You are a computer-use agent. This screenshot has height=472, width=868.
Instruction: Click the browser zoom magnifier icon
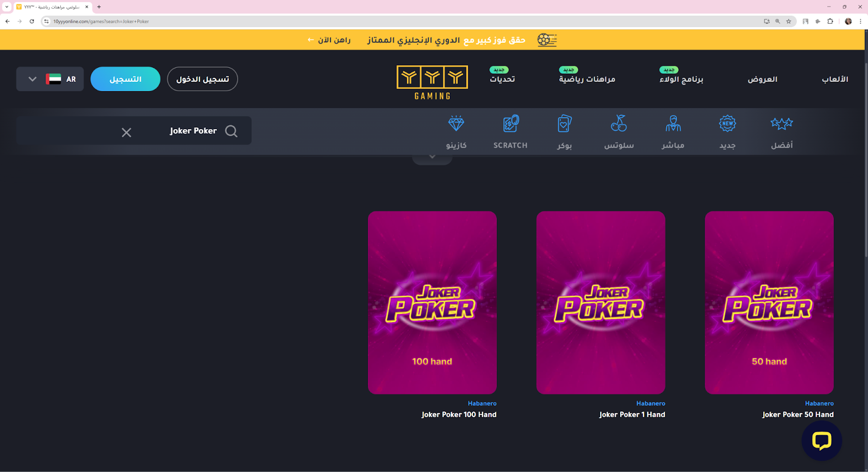[777, 21]
